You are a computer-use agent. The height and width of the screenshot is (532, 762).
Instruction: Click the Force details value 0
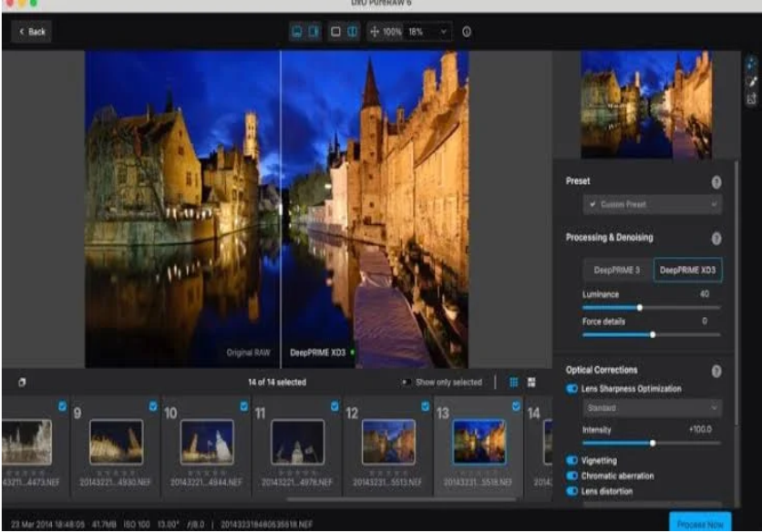coord(705,322)
